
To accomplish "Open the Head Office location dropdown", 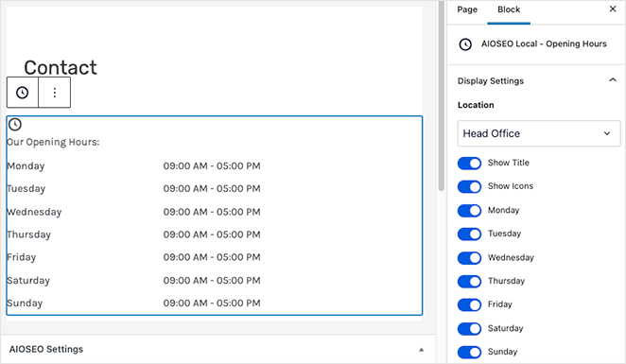I will (x=539, y=133).
